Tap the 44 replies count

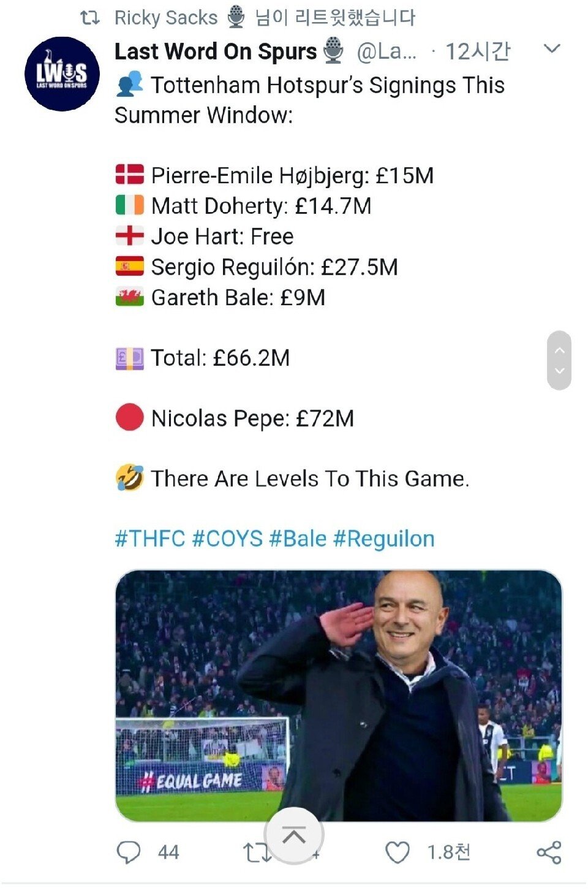pos(168,852)
